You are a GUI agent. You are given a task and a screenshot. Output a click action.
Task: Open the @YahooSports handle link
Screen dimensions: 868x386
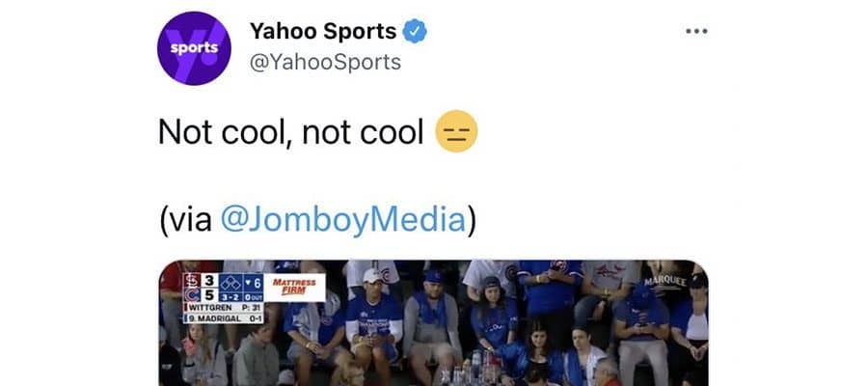(x=325, y=62)
